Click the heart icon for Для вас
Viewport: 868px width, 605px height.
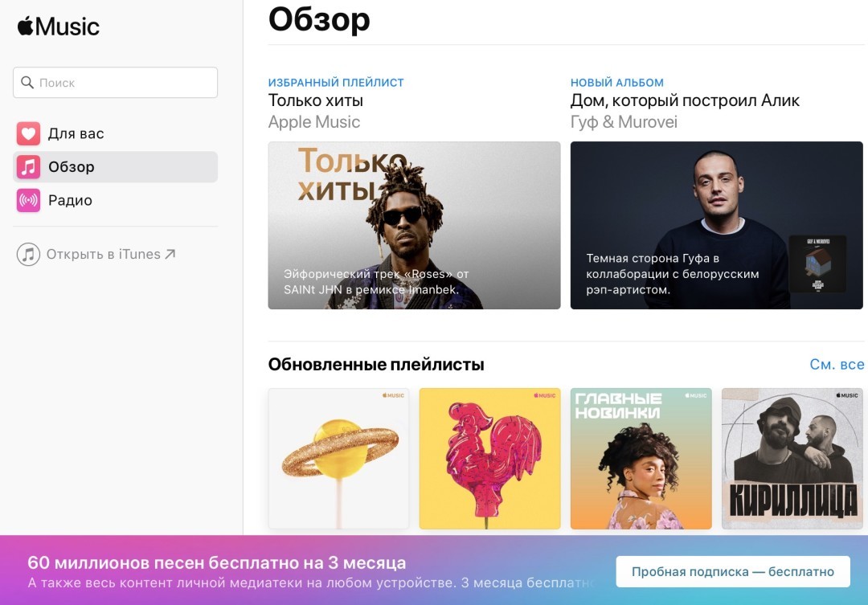click(x=28, y=133)
